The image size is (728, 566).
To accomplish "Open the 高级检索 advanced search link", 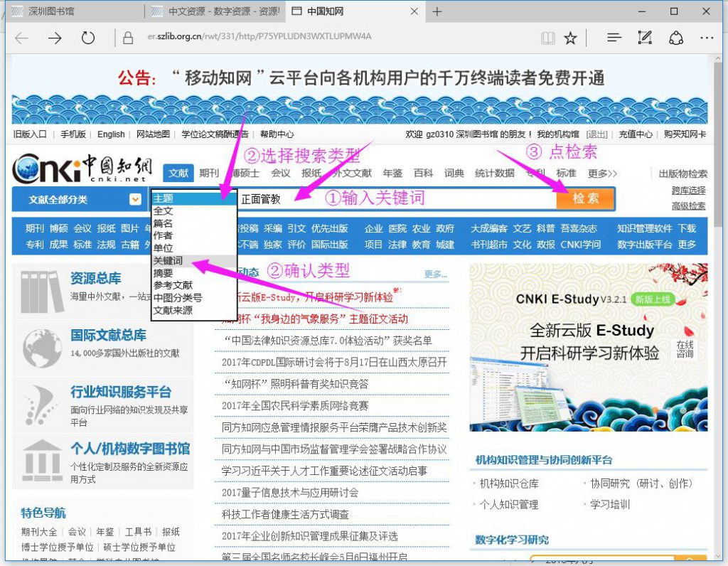I will coord(688,206).
